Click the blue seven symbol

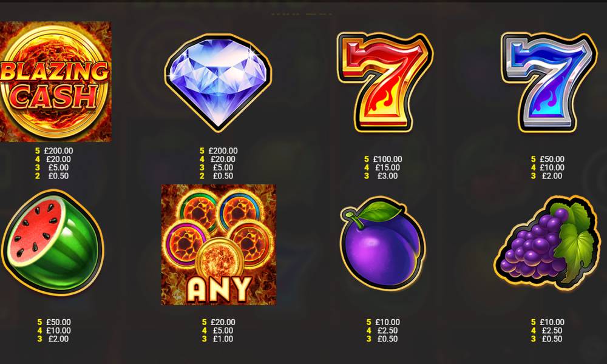[x=549, y=82]
